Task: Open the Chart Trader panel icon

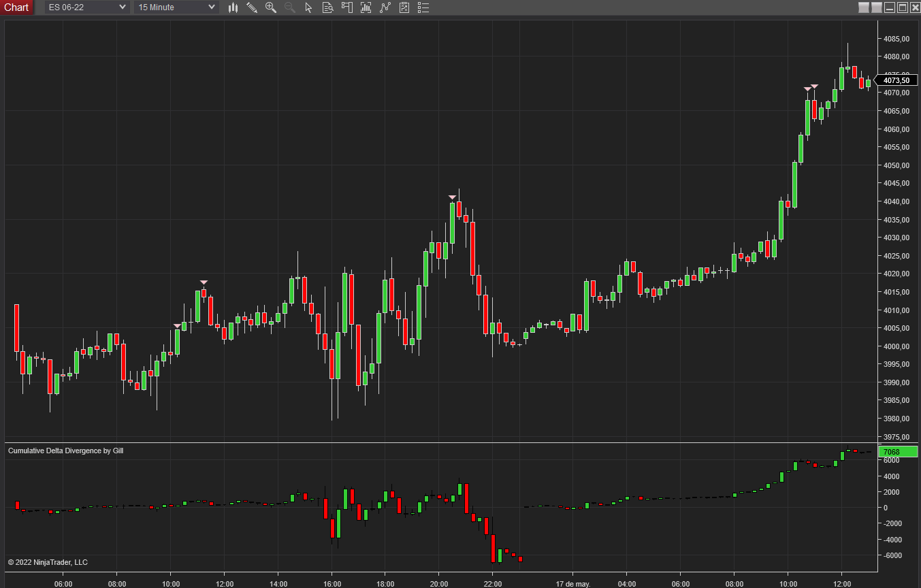Action: click(x=348, y=7)
